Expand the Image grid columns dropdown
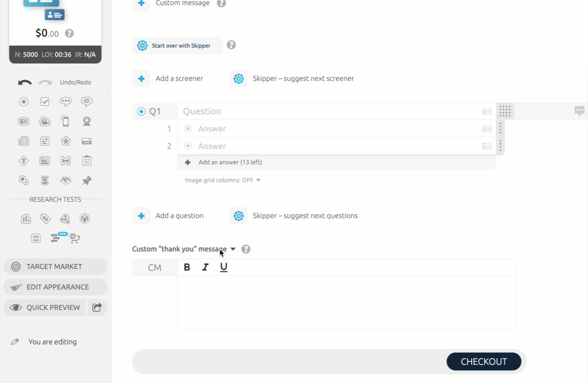The image size is (588, 383). tap(223, 180)
